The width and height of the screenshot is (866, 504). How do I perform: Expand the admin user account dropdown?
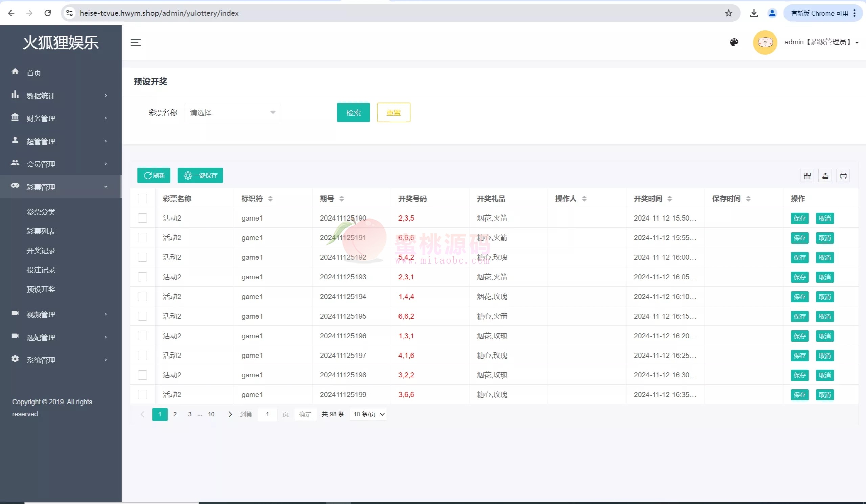click(821, 42)
